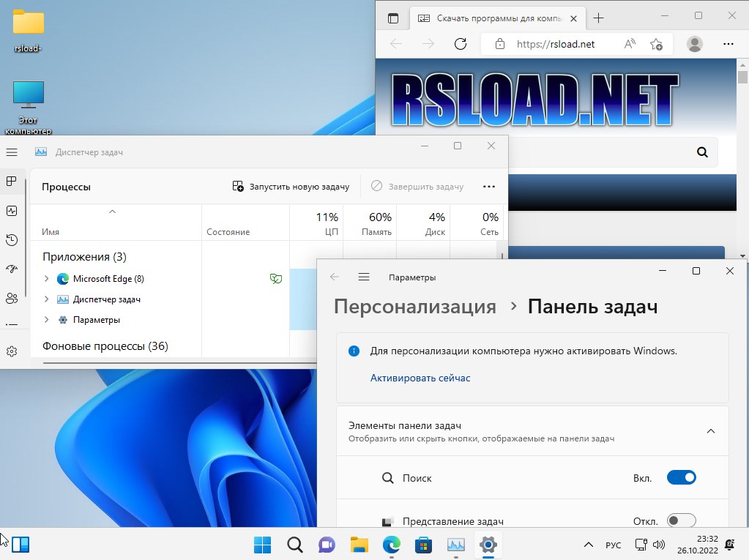749x560 pixels.
Task: Close the rsload.net tab in Edge
Action: click(574, 18)
